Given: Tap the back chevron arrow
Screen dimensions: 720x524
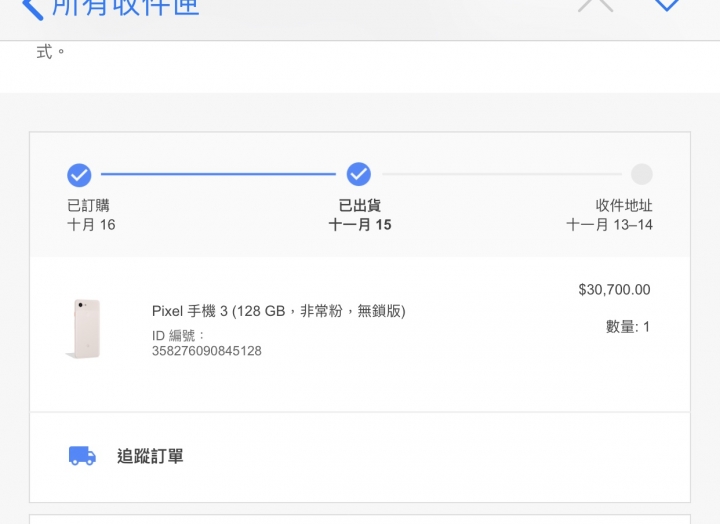Looking at the screenshot, I should pyautogui.click(x=33, y=8).
